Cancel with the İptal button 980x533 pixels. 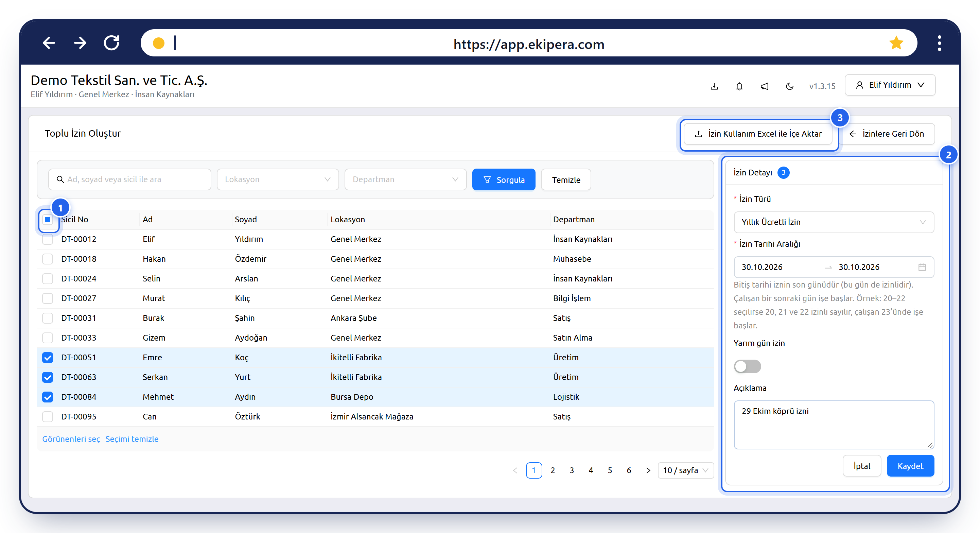pos(862,466)
